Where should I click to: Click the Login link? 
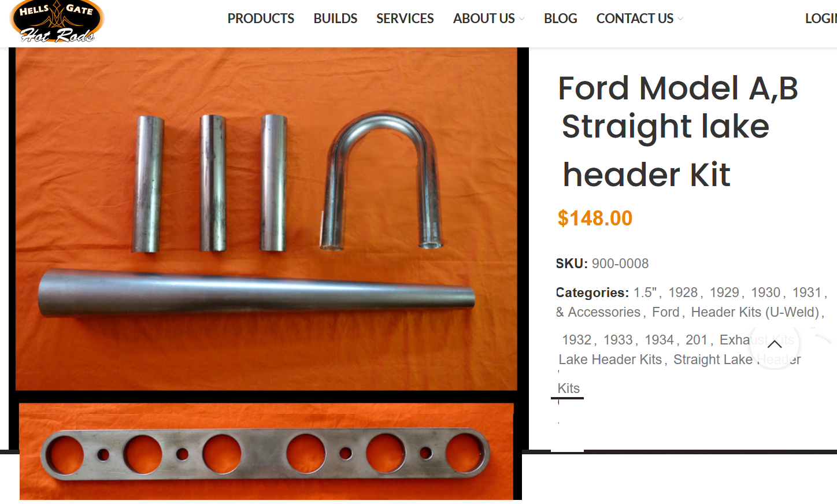pos(821,18)
